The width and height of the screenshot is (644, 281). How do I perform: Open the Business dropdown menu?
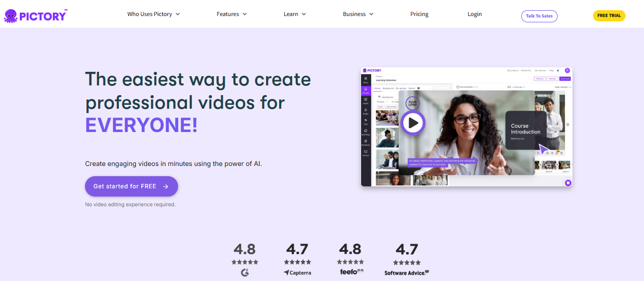tap(358, 14)
